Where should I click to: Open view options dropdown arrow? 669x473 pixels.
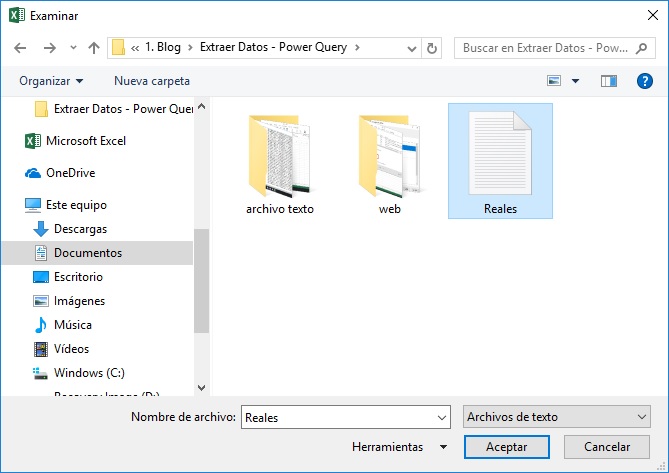click(x=576, y=81)
